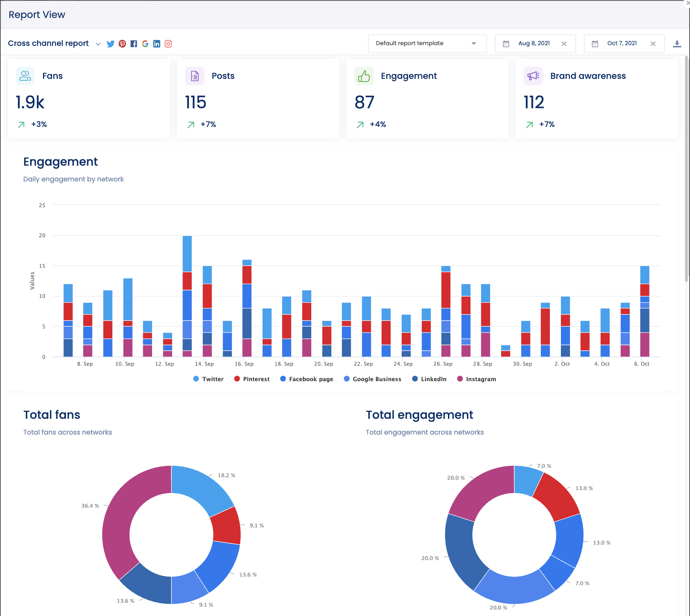Screen dimensions: 690x616
Task: Select the LinkedIn channel icon
Action: [x=157, y=43]
